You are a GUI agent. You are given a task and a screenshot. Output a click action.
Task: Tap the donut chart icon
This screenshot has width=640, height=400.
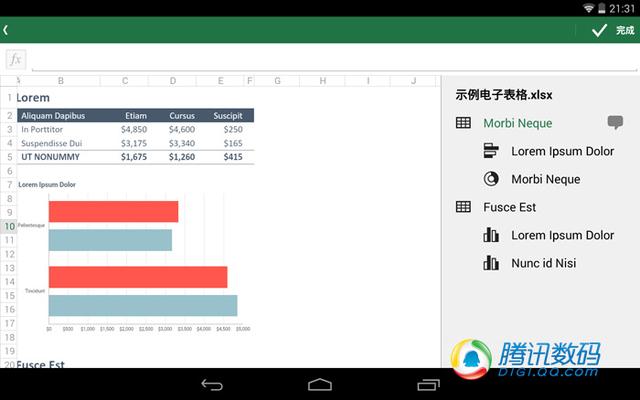point(491,179)
